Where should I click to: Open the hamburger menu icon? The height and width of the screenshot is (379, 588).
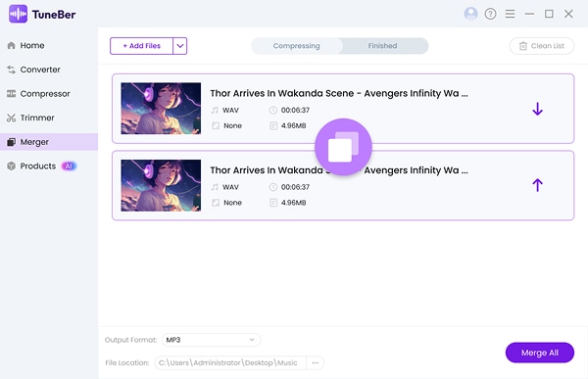[x=510, y=14]
